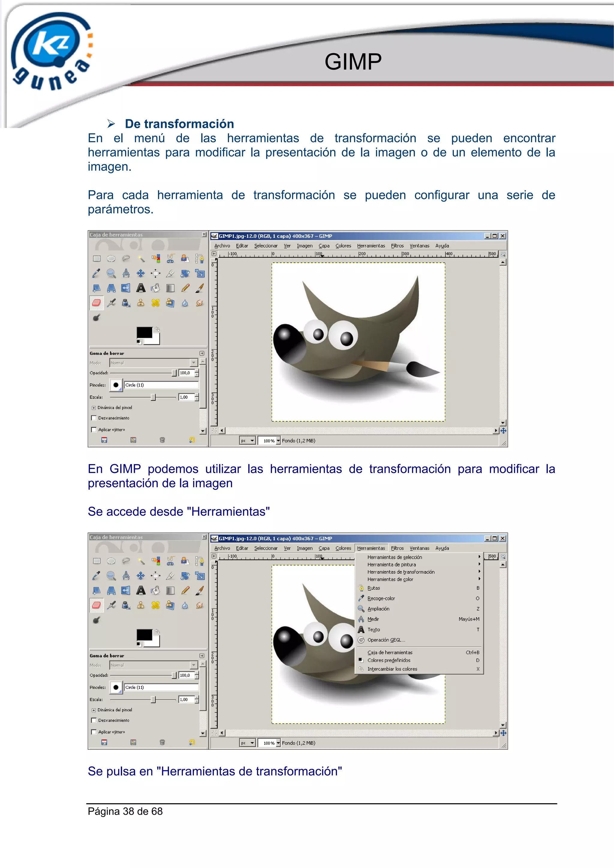
Task: Activate the Heal bandage tool in upper screenshot
Action: [x=156, y=303]
